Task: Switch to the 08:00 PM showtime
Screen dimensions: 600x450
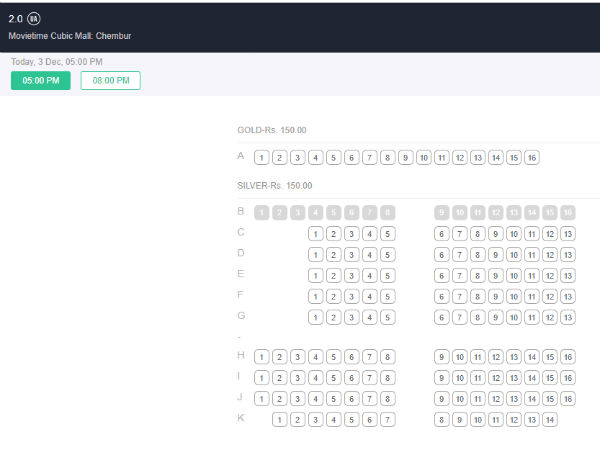Action: pos(110,81)
